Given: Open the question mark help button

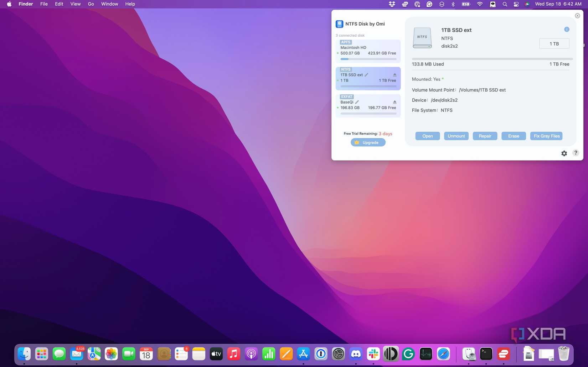Looking at the screenshot, I should pyautogui.click(x=576, y=153).
